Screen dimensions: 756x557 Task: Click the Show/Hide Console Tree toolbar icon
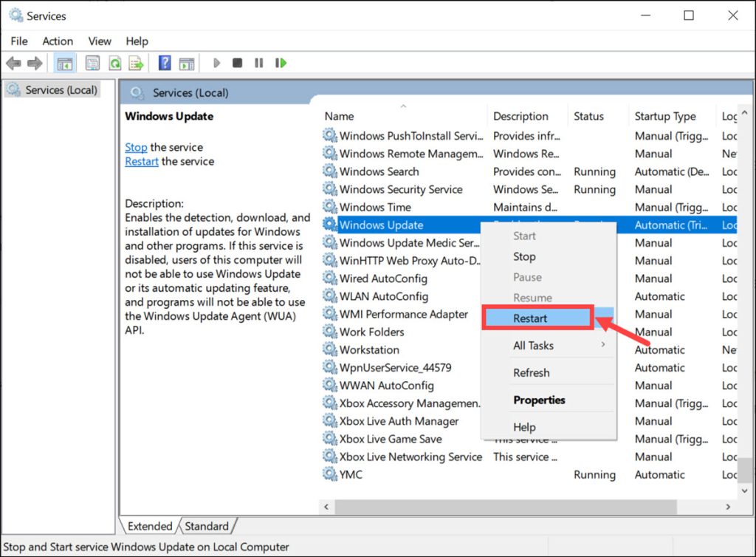click(x=64, y=63)
